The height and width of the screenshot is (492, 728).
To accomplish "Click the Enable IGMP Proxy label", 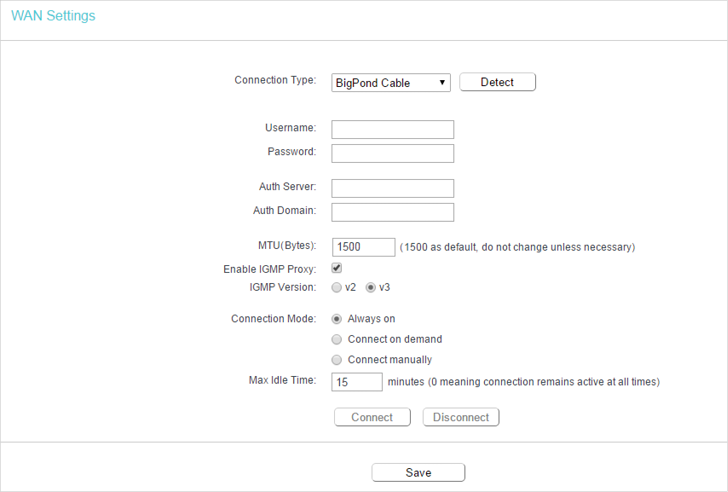I will (x=270, y=269).
